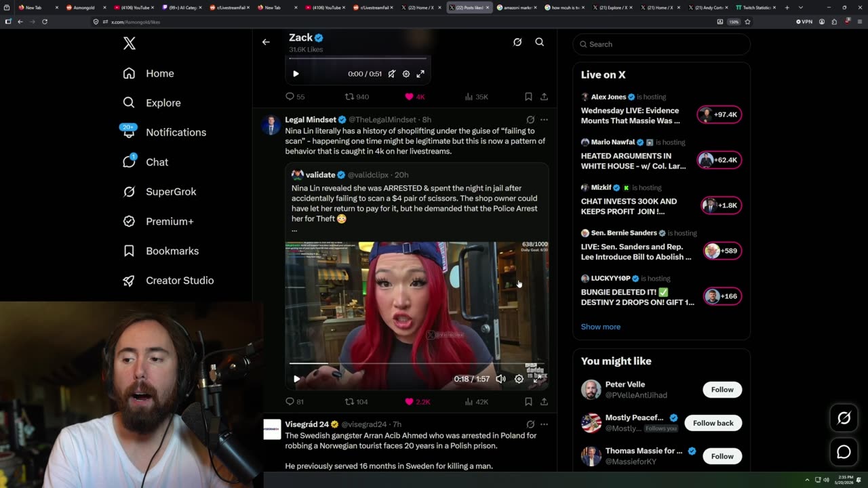Viewport: 868px width, 488px height.
Task: View analytics showing 35K views
Action: point(476,97)
